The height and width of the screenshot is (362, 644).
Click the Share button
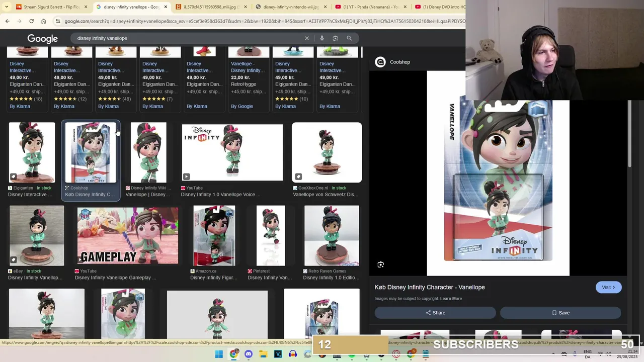click(435, 313)
